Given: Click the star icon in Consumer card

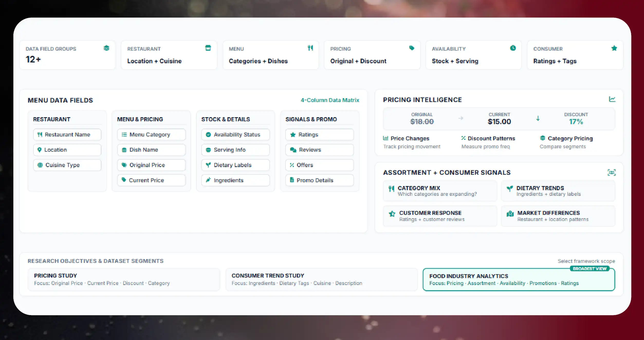Looking at the screenshot, I should coord(614,48).
